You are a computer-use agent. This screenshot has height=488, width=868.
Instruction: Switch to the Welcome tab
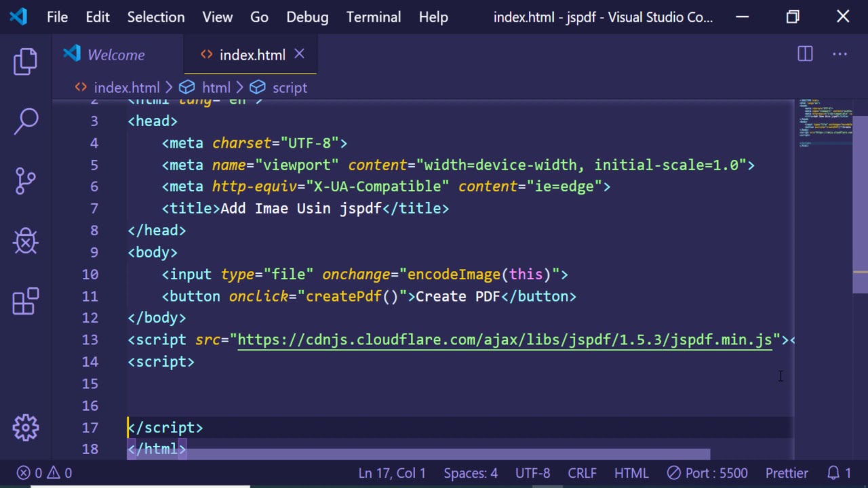coord(115,55)
